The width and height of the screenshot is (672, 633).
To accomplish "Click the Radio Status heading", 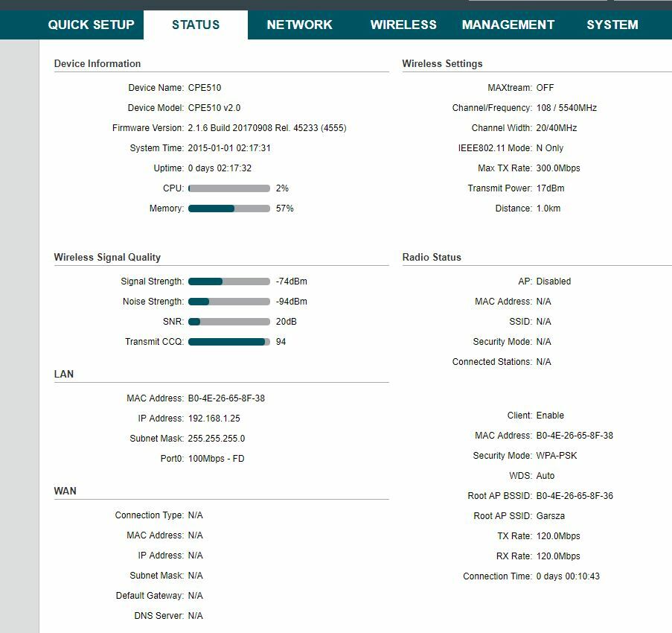I will point(432,258).
